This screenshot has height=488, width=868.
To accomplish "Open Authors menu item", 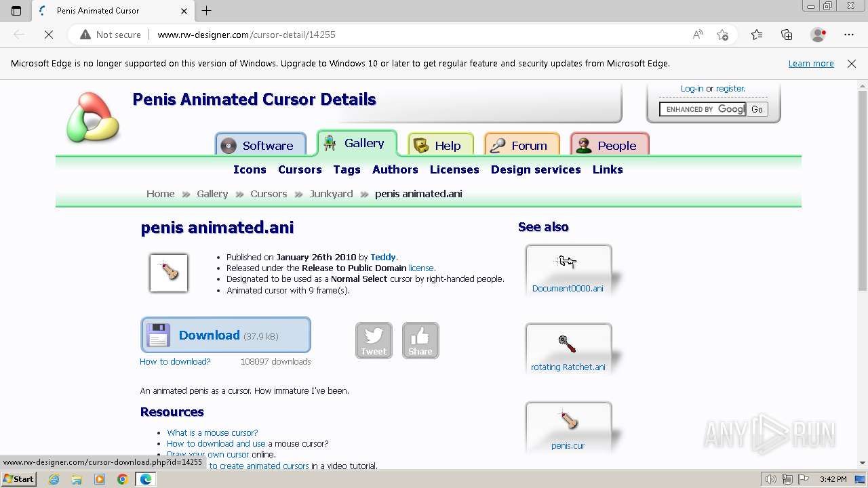I will click(x=395, y=169).
